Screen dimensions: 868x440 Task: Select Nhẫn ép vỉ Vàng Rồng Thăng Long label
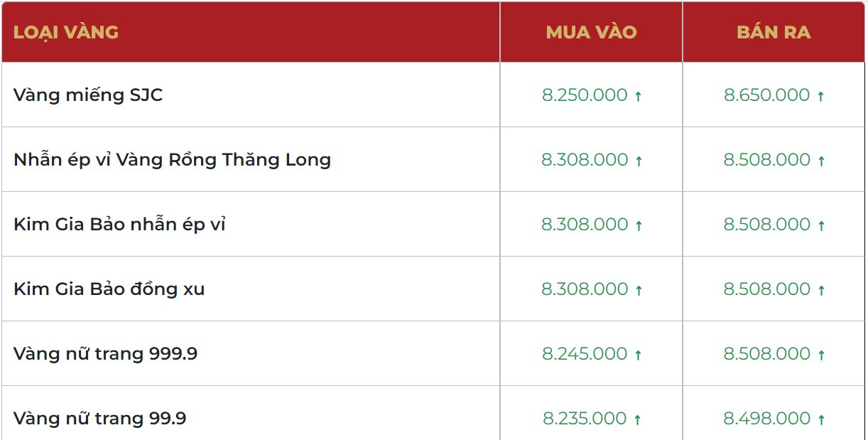(172, 160)
